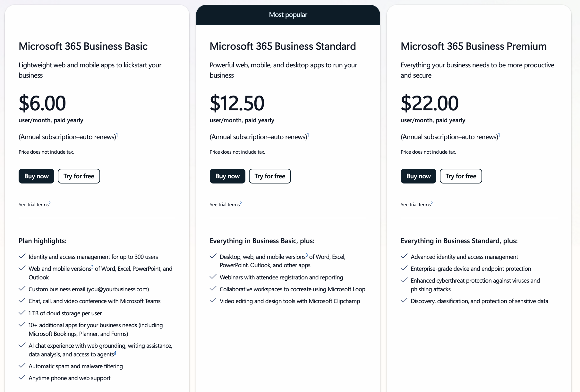
Task: Open footnote 4 after access to agents
Action: coord(115,353)
